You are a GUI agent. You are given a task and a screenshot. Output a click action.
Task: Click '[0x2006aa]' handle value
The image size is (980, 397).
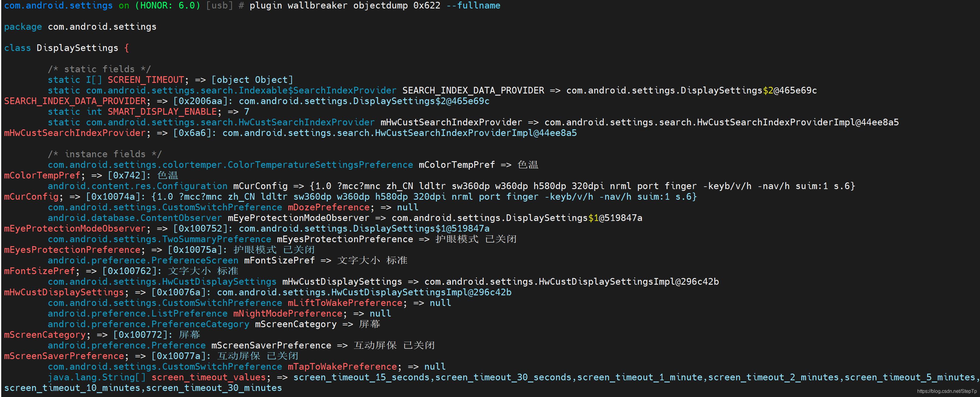203,101
